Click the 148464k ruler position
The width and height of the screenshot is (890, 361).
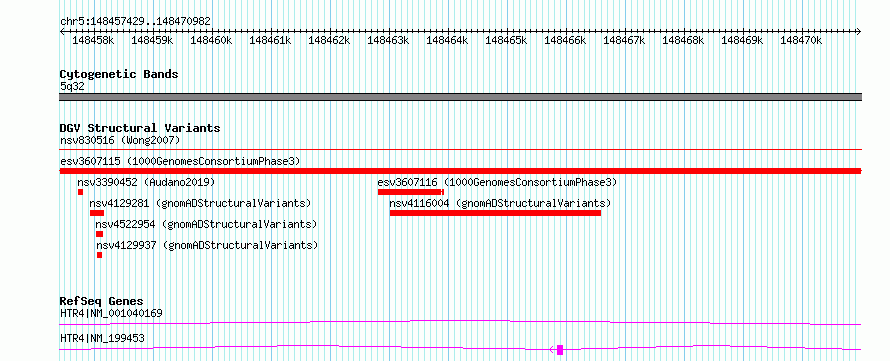(x=447, y=40)
